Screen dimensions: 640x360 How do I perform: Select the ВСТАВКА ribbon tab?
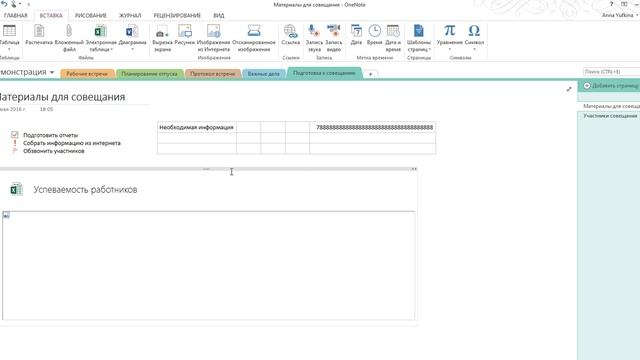pos(51,16)
